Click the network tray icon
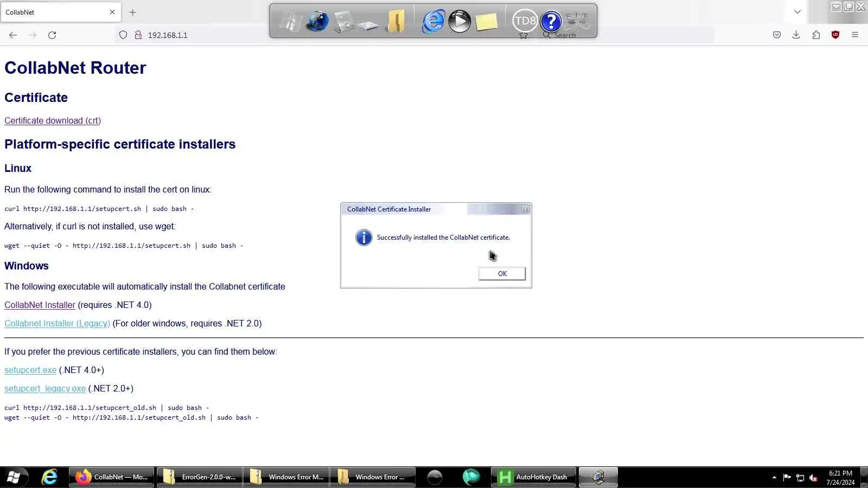This screenshot has width=868, height=488. coord(800,477)
